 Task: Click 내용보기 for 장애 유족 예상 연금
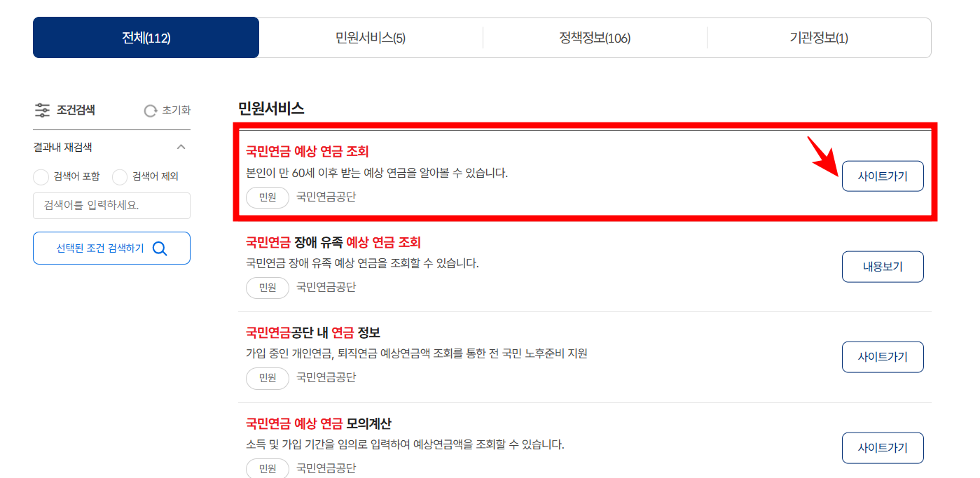tap(883, 267)
